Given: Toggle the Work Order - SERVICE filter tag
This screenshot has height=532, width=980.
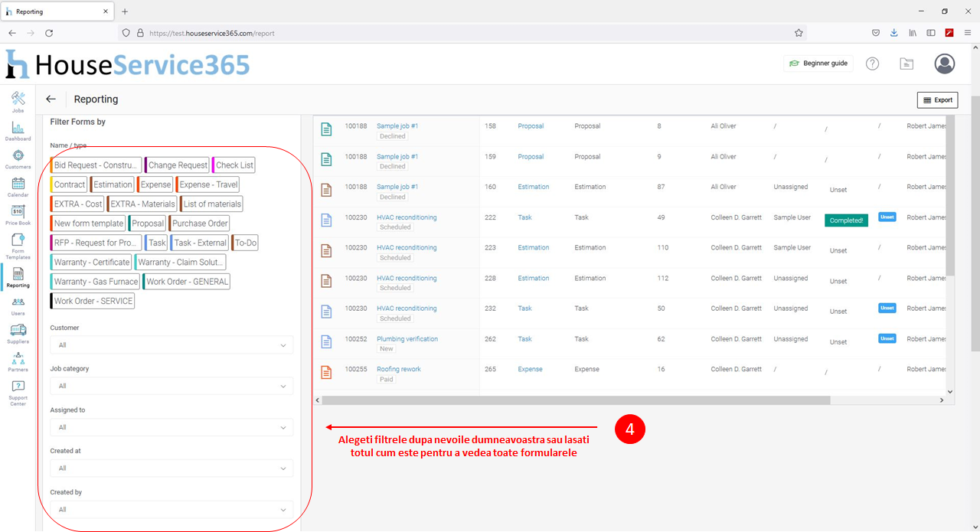Looking at the screenshot, I should tap(93, 301).
